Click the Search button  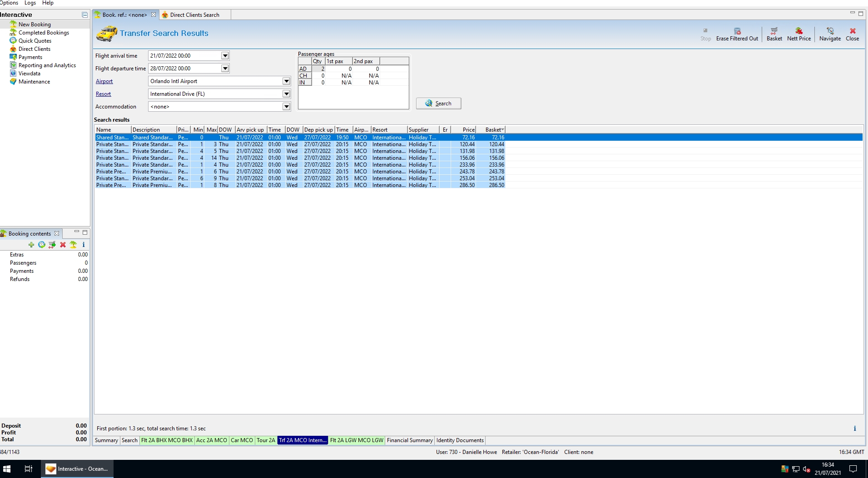coord(438,103)
